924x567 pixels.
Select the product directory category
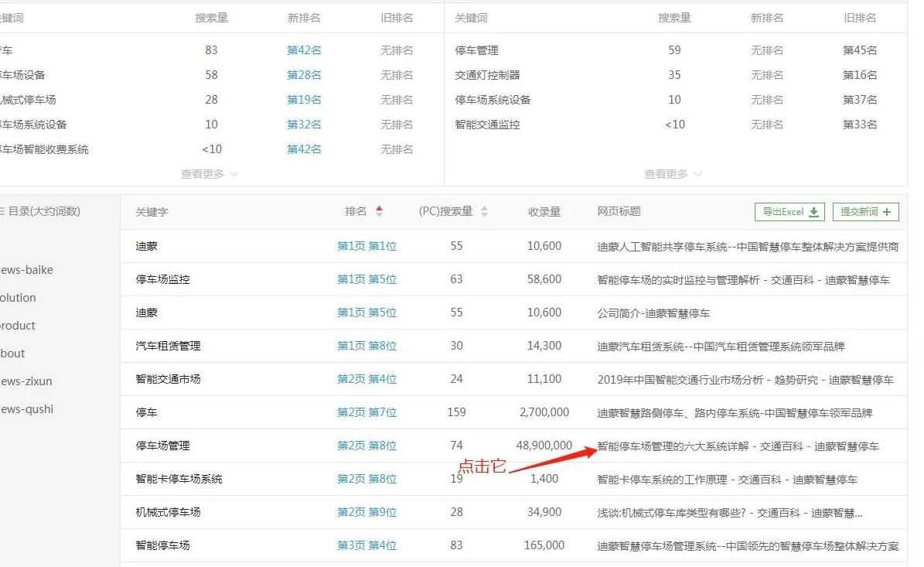coord(19,325)
